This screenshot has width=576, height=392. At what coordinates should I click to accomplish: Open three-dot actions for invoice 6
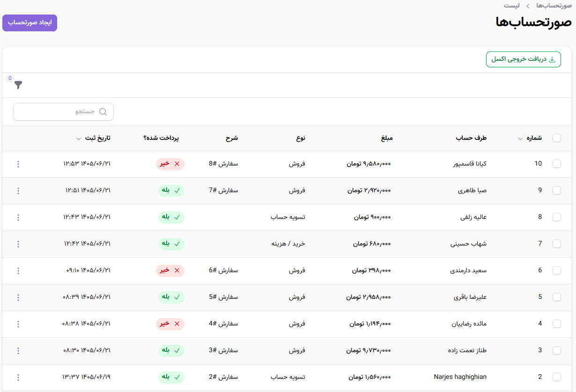[x=18, y=271]
